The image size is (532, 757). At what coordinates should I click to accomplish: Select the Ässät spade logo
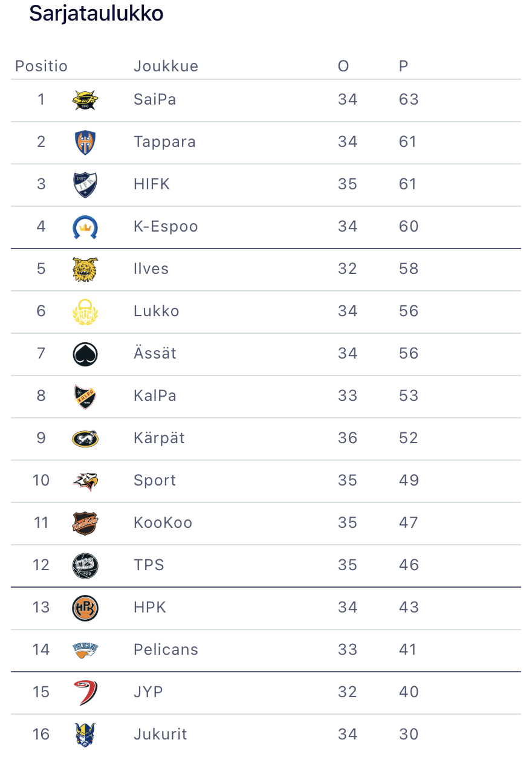click(85, 354)
